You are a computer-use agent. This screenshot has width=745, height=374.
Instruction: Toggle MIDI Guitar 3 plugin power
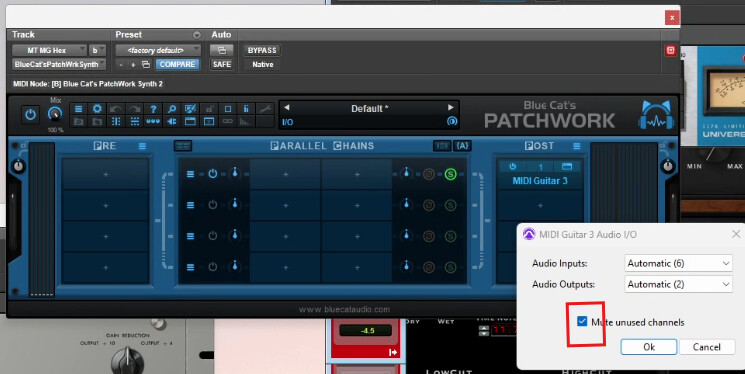pyautogui.click(x=512, y=166)
